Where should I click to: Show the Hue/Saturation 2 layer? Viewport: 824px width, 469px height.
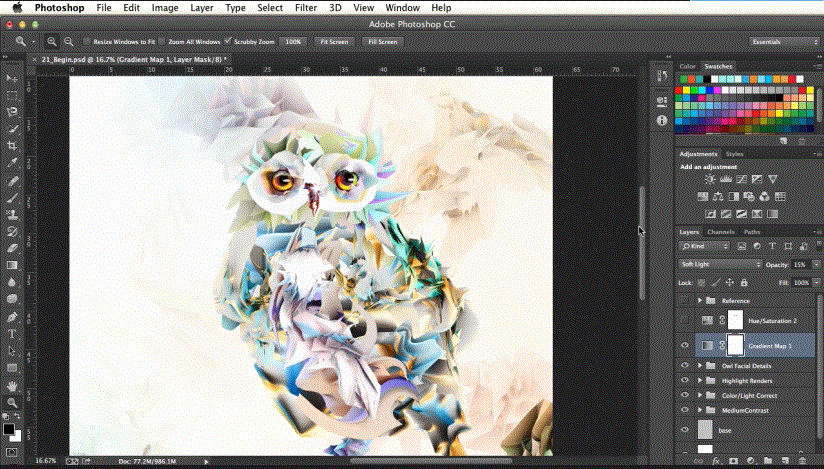(685, 320)
